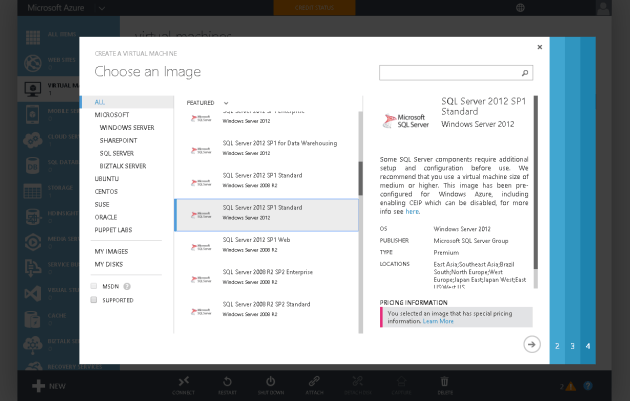The width and height of the screenshot is (630, 401).
Task: Select the Ubuntu category
Action: (x=106, y=179)
